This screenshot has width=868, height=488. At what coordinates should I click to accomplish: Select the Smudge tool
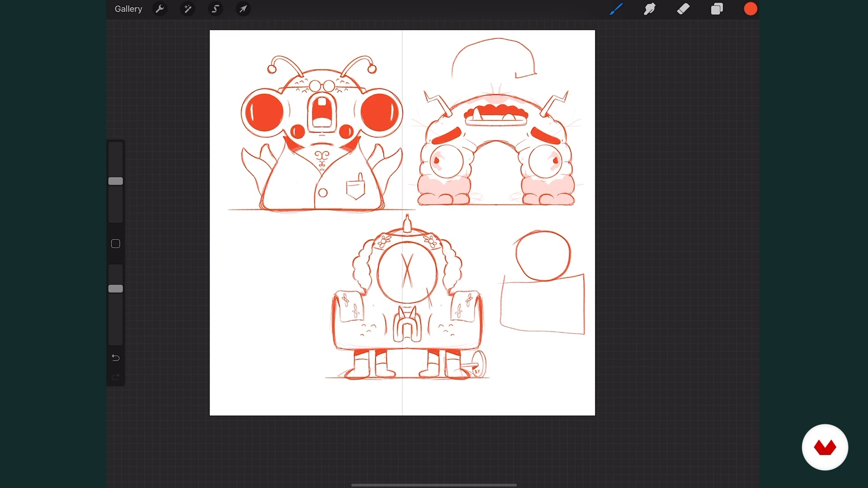point(650,9)
